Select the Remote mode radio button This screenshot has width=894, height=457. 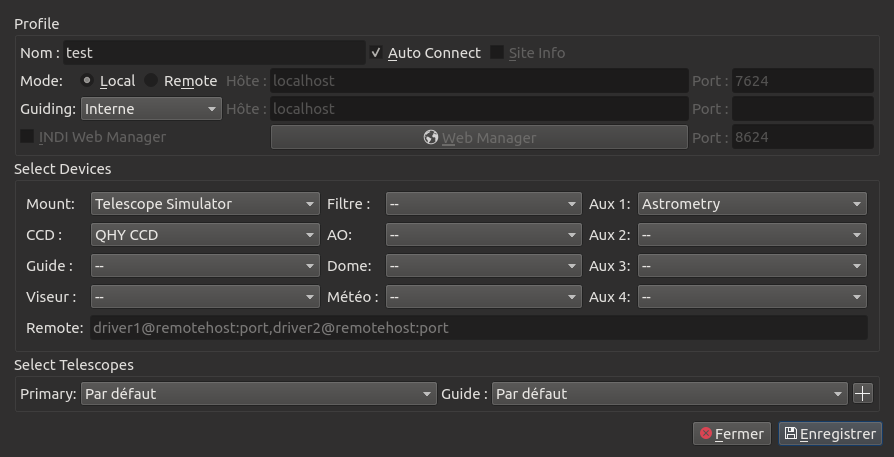point(151,81)
